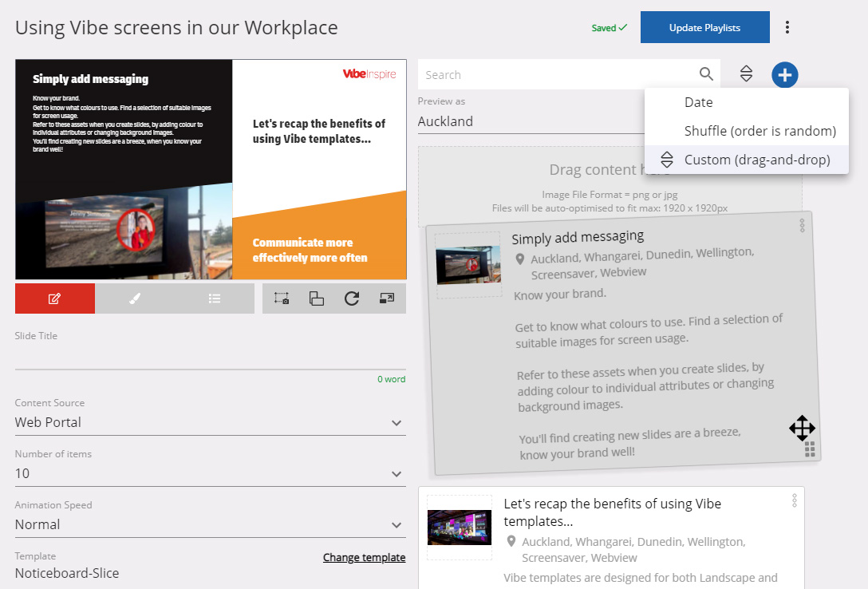Select the edit content pencil tab
Screen dimensions: 868x589
pos(54,298)
